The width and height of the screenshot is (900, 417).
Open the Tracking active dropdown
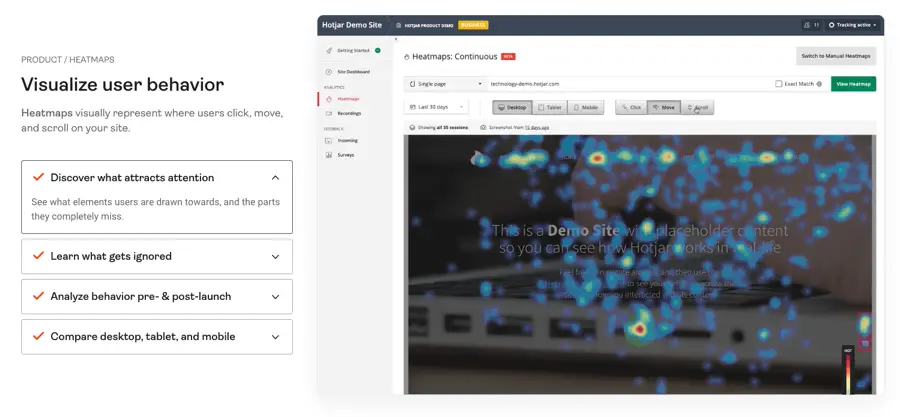click(x=852, y=25)
